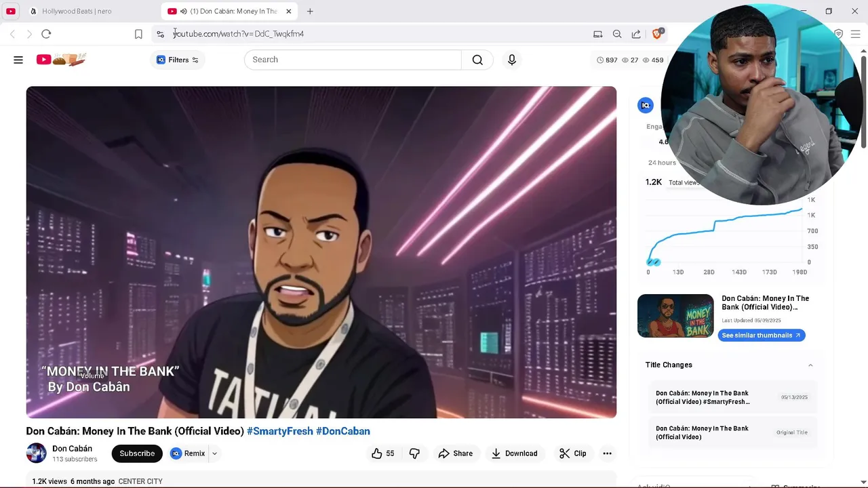Open pinned YouTube tab
Image resolution: width=868 pixels, height=488 pixels.
[11, 11]
